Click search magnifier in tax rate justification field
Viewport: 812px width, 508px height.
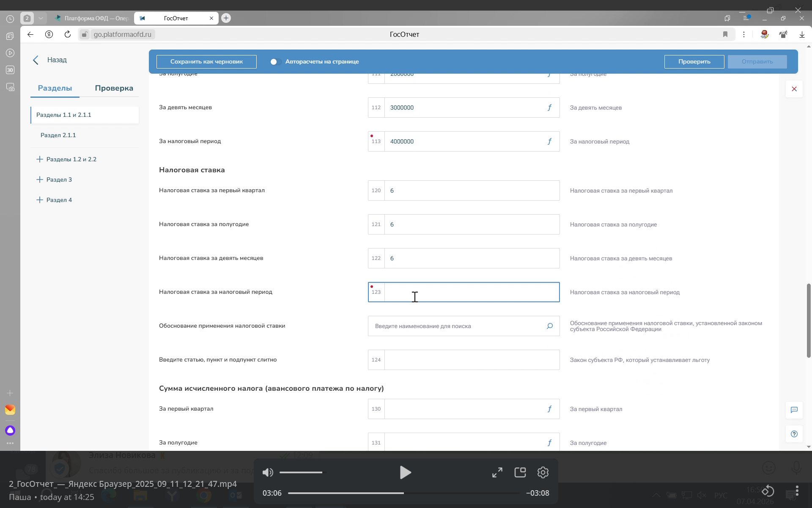549,326
